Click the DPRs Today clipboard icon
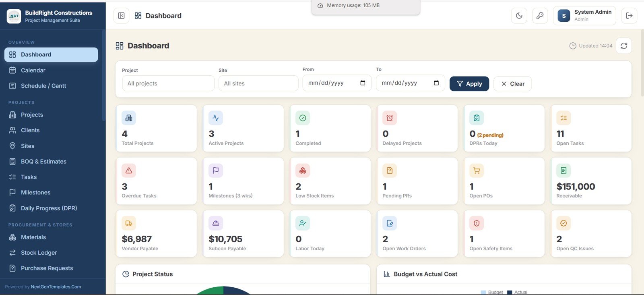644x295 pixels. click(x=477, y=118)
